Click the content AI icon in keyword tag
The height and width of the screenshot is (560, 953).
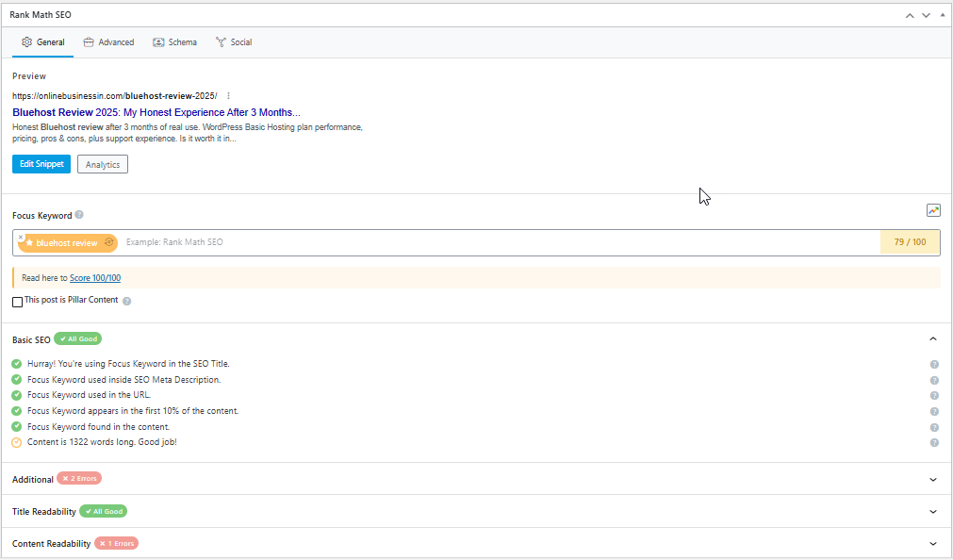pyautogui.click(x=108, y=242)
